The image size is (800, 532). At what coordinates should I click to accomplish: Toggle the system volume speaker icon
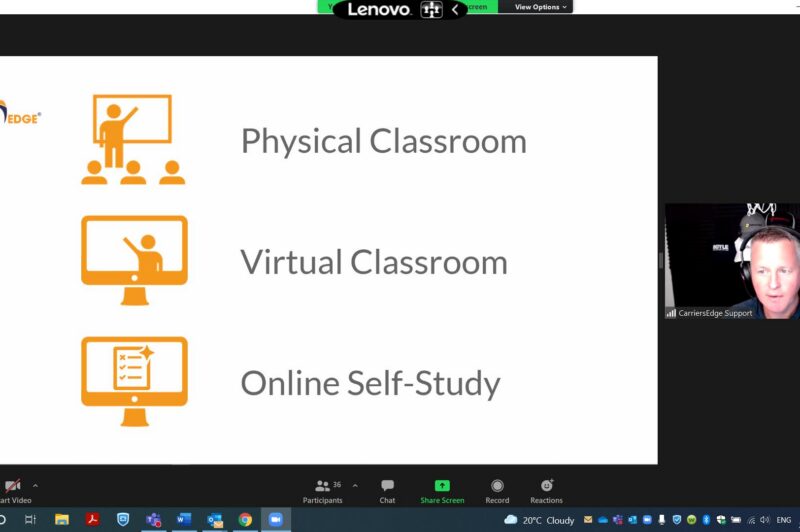coord(765,520)
